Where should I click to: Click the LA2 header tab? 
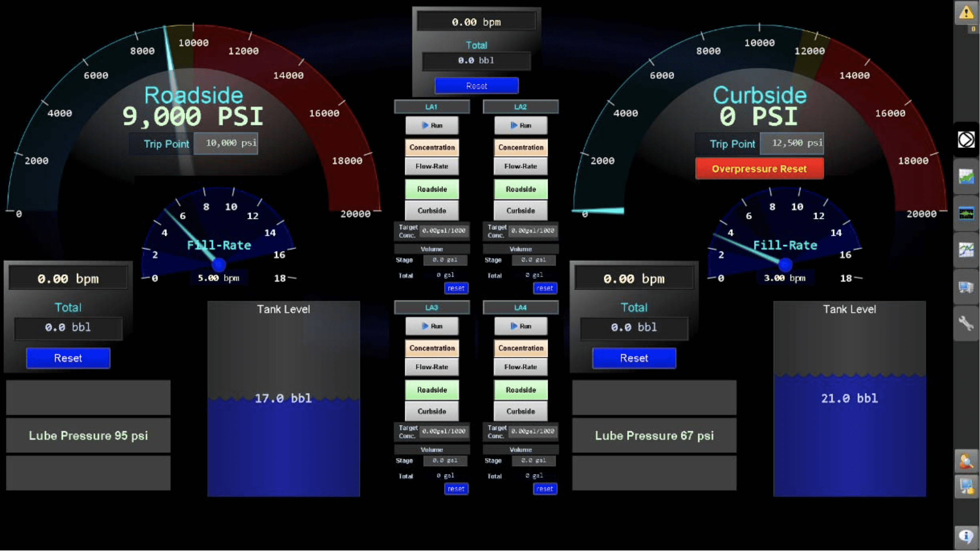click(521, 107)
